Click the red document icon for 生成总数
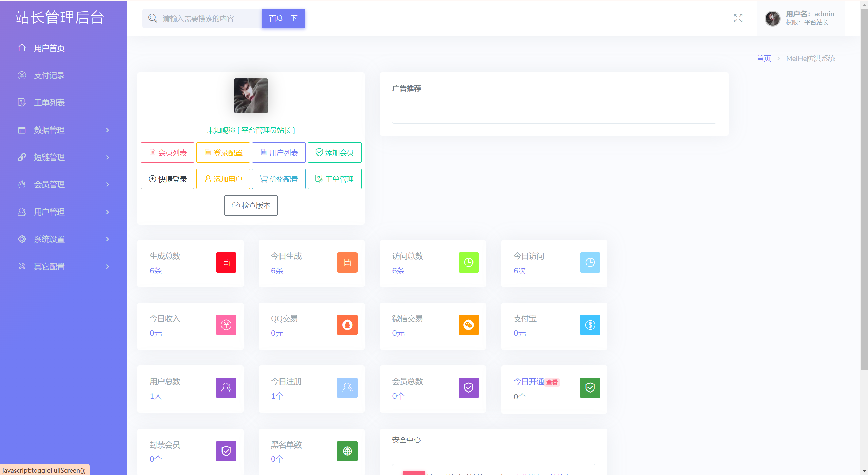 (226, 262)
